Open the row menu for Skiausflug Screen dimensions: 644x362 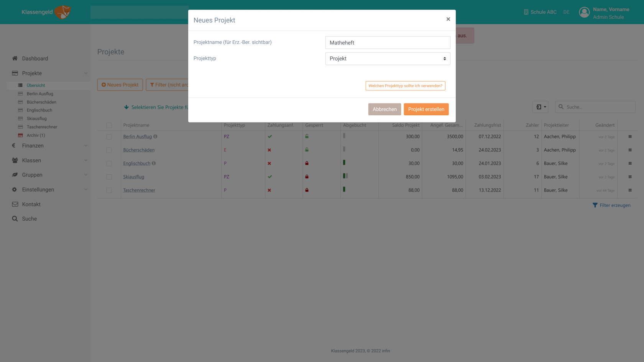(x=630, y=177)
